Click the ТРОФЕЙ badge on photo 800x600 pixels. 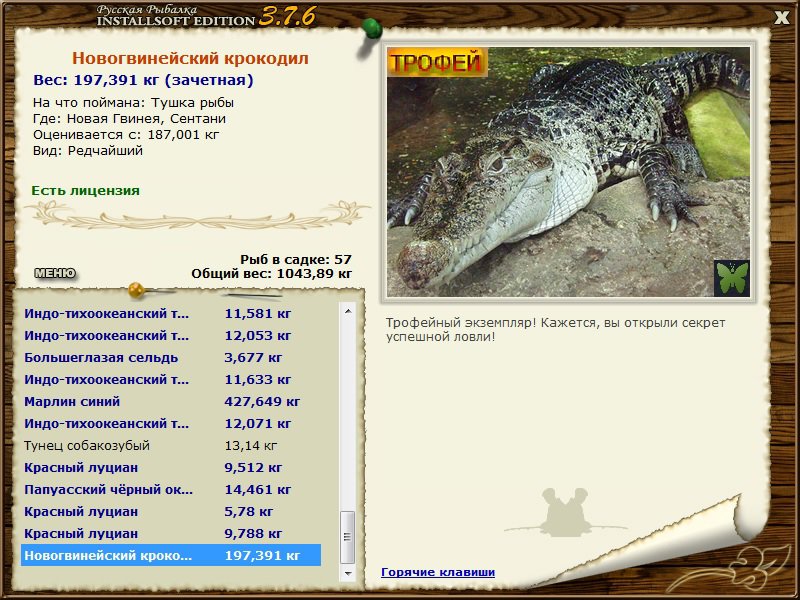click(x=438, y=62)
